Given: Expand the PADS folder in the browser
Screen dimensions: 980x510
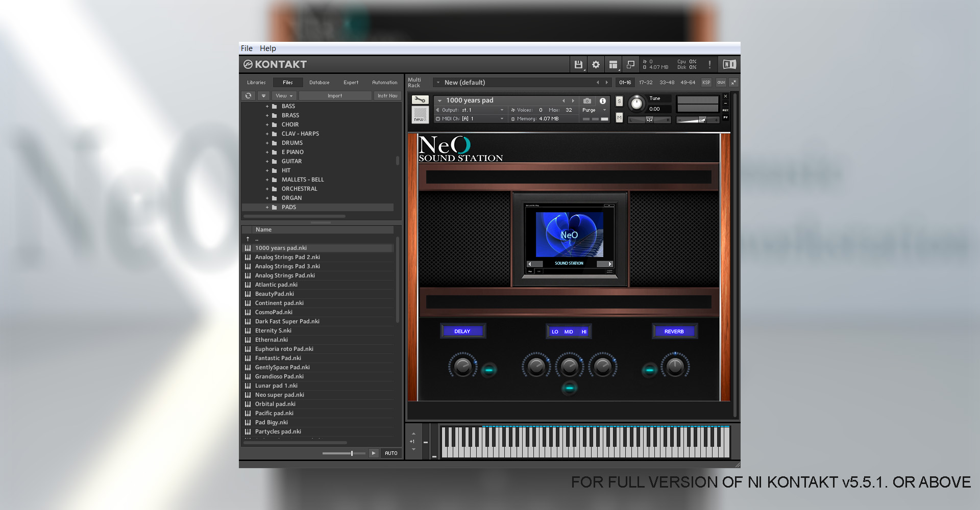Looking at the screenshot, I should click(267, 207).
